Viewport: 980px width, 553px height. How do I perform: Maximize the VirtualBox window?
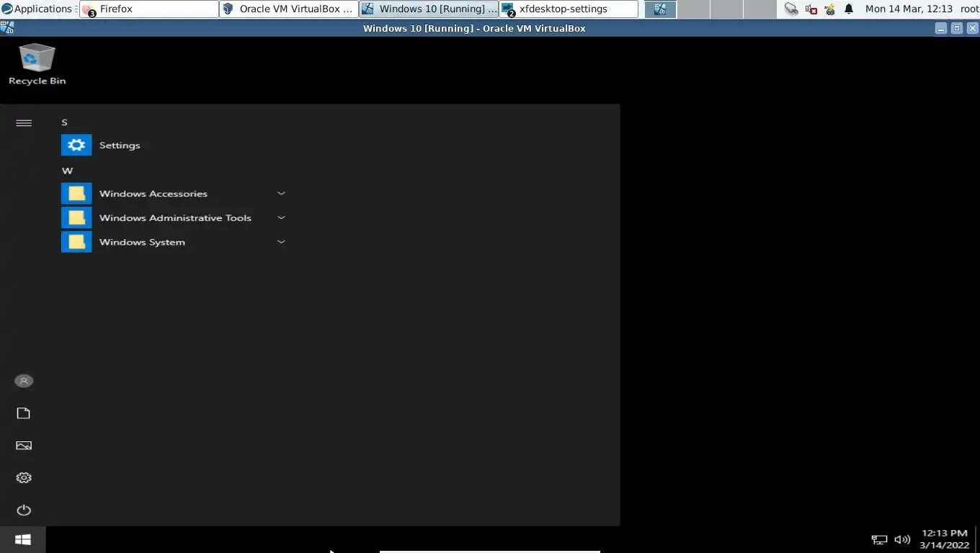(x=957, y=29)
